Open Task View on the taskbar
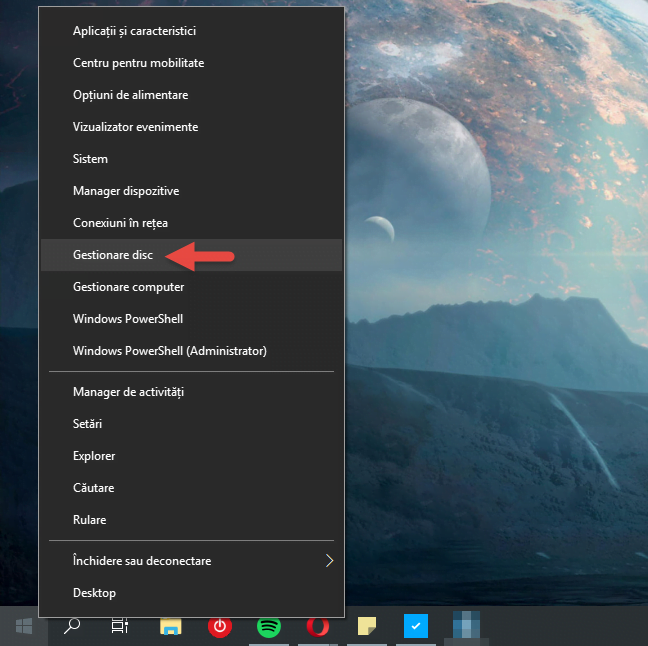 [x=120, y=626]
